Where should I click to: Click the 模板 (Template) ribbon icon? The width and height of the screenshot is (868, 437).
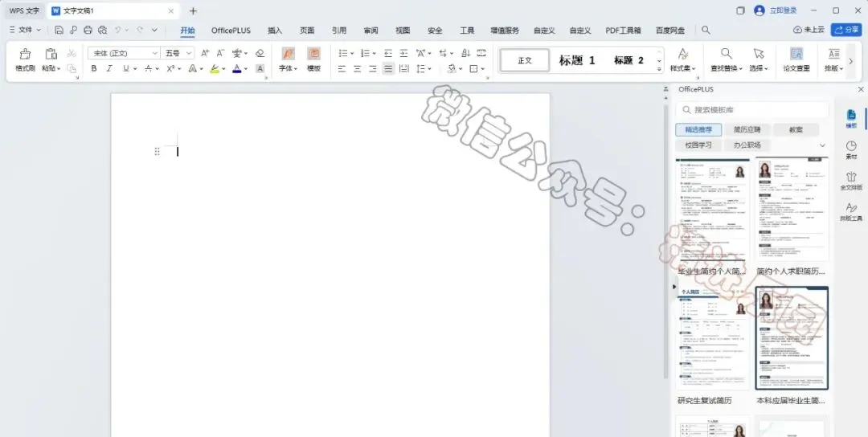click(x=314, y=54)
